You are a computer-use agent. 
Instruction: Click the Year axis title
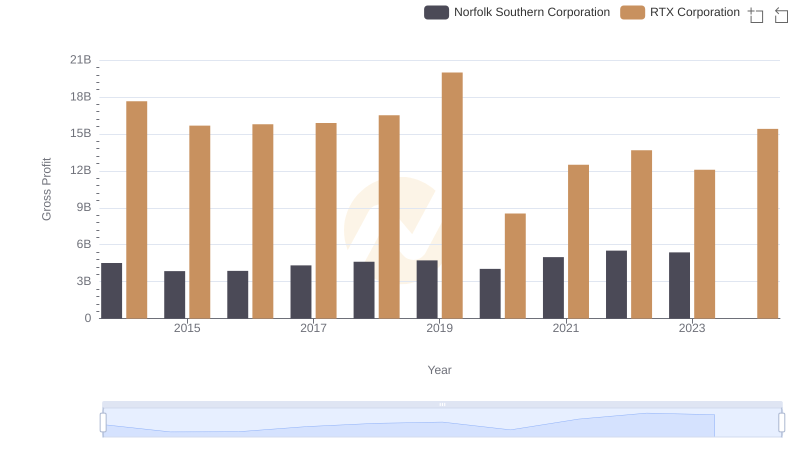(439, 370)
